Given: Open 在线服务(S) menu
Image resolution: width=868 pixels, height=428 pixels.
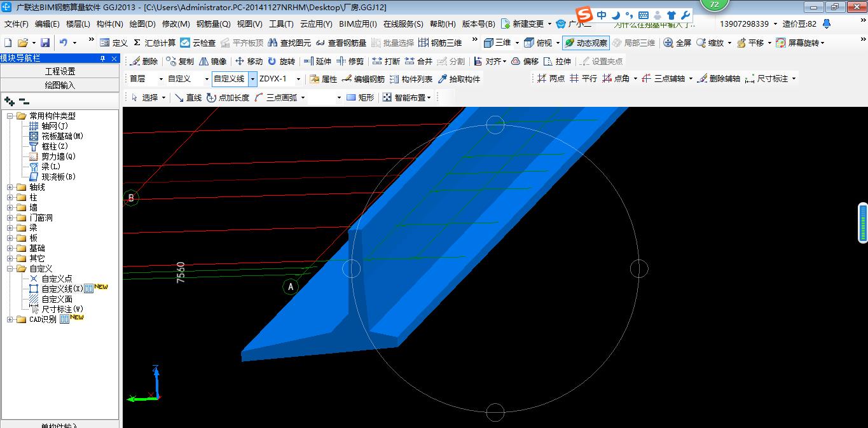Looking at the screenshot, I should (403, 24).
